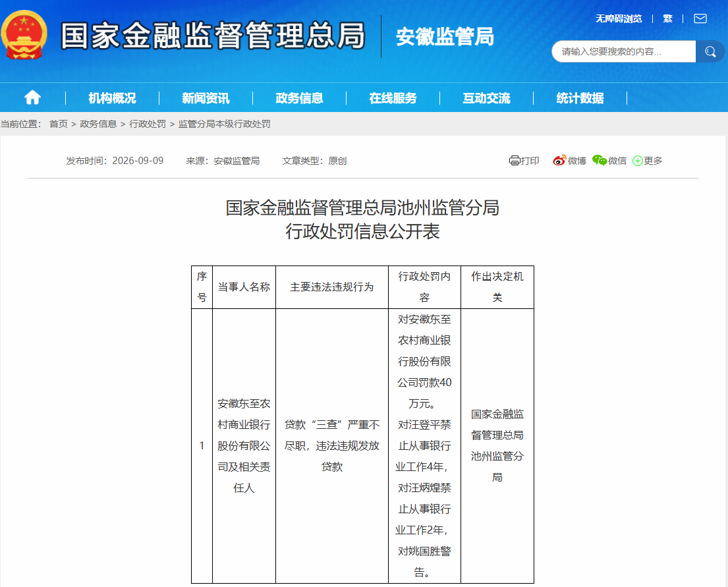Click title line 国家金融监督管理总局池州监管分局
Image resolution: width=728 pixels, height=587 pixels.
tap(362, 208)
